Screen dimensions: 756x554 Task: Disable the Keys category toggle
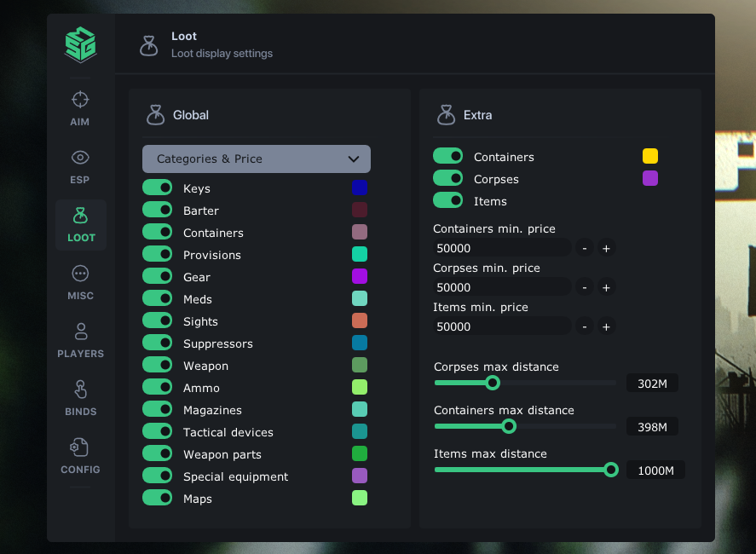tap(157, 188)
